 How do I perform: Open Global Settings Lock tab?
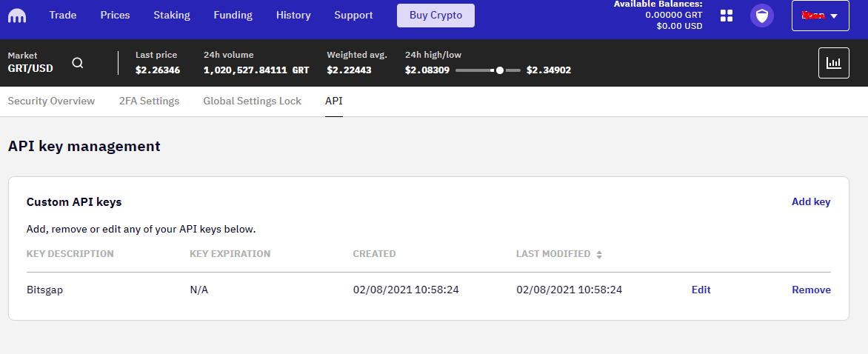click(x=252, y=101)
